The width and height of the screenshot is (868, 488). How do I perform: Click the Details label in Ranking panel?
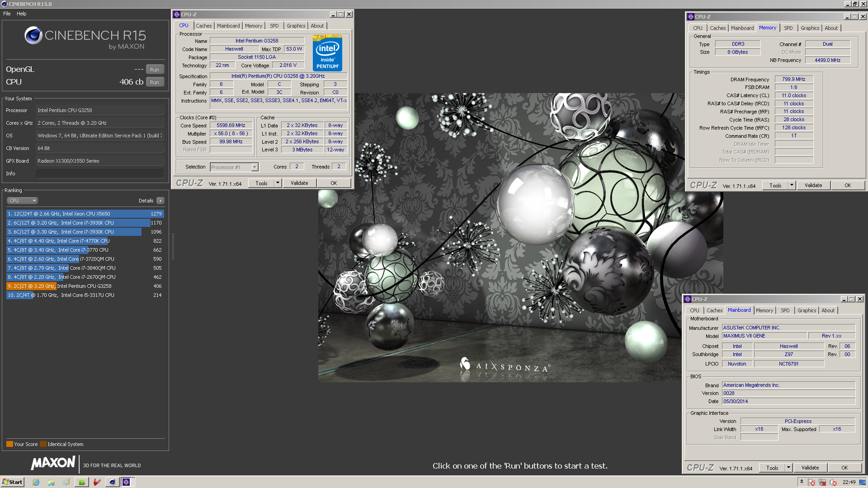coord(146,201)
